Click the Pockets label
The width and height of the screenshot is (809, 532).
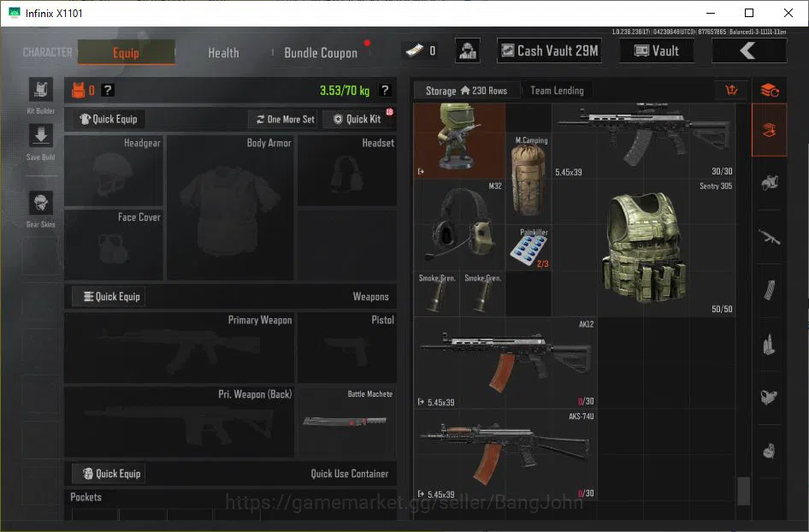tap(86, 497)
